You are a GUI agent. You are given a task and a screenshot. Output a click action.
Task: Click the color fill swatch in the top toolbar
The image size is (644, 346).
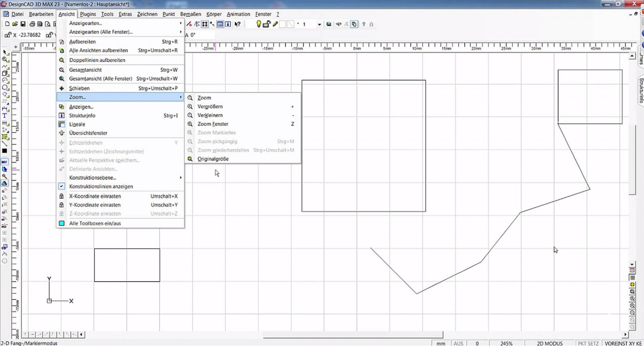[x=282, y=24]
